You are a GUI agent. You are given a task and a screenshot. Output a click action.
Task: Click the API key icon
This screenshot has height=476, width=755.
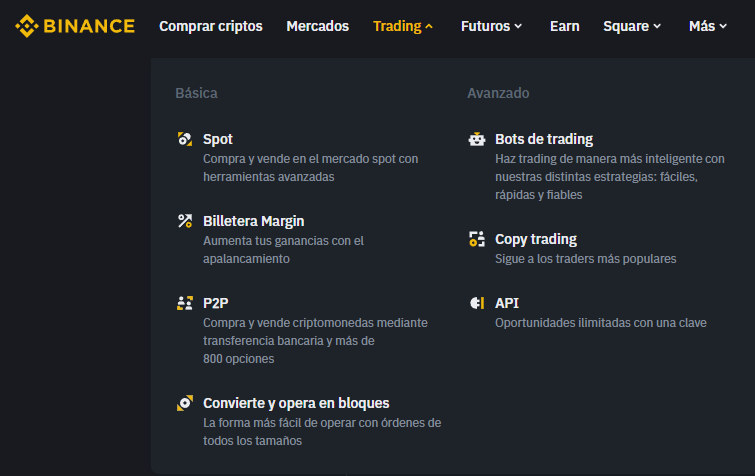(477, 303)
